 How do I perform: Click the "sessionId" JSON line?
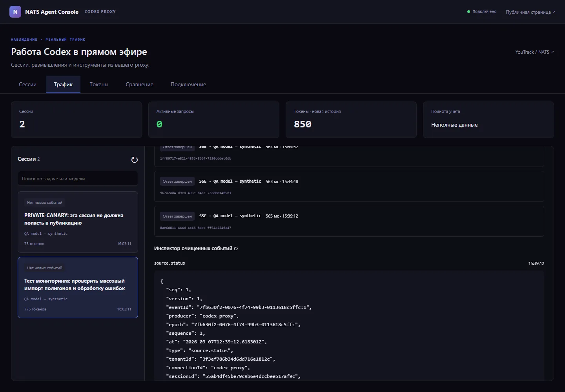point(233,376)
